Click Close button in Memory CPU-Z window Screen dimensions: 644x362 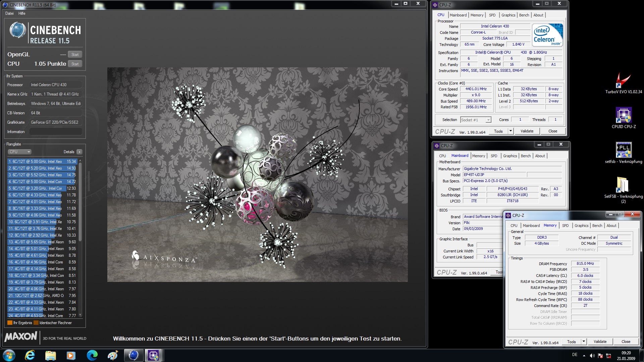626,342
